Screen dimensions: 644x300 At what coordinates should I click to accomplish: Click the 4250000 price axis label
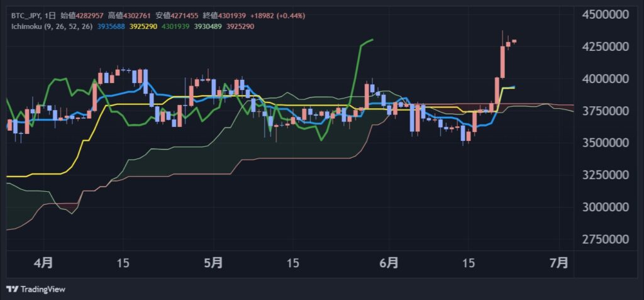pos(606,47)
